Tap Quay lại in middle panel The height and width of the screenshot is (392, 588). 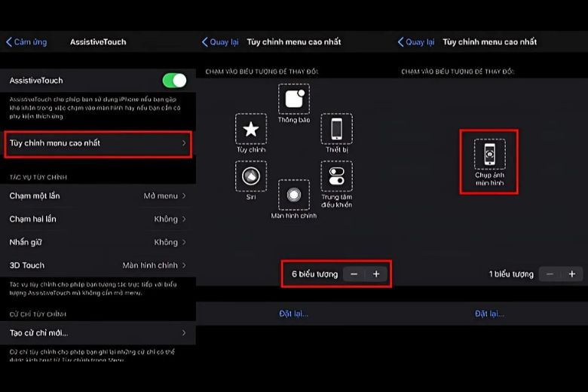pyautogui.click(x=220, y=42)
